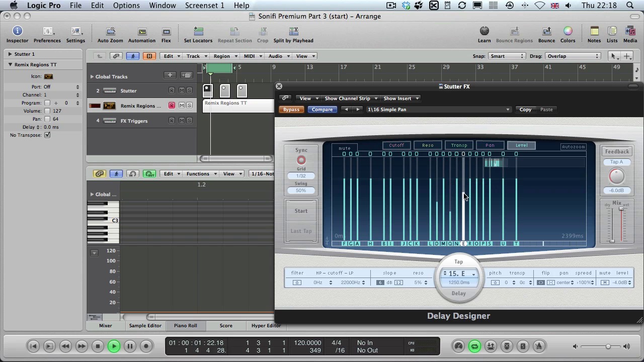
Task: Open the tap selector 15. E dropdown
Action: click(459, 274)
